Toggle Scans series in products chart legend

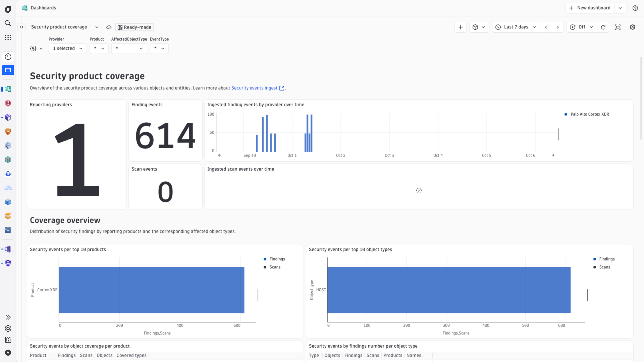point(272,267)
